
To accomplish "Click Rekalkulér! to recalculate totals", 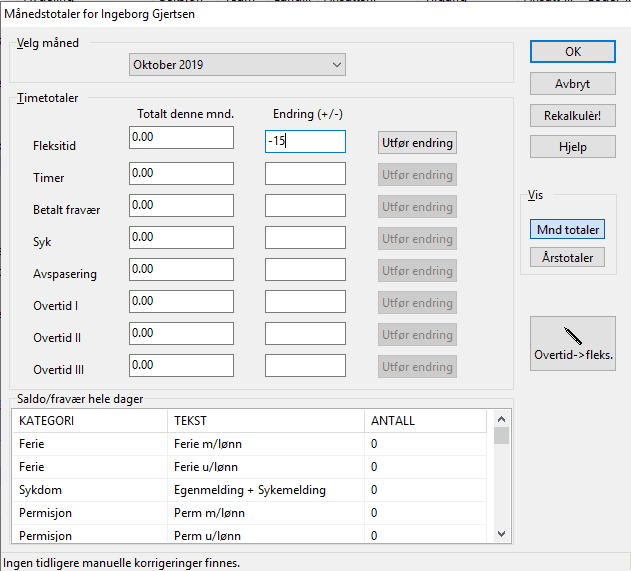I will [572, 115].
